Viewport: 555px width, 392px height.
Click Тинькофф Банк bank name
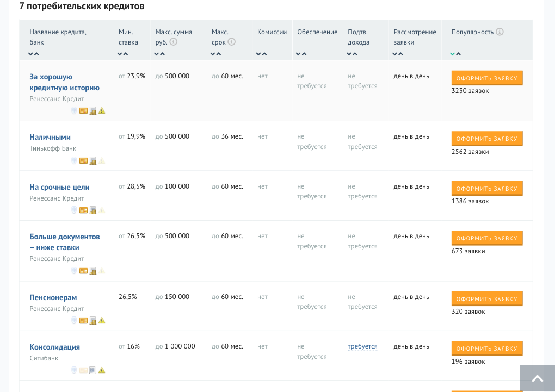[53, 148]
